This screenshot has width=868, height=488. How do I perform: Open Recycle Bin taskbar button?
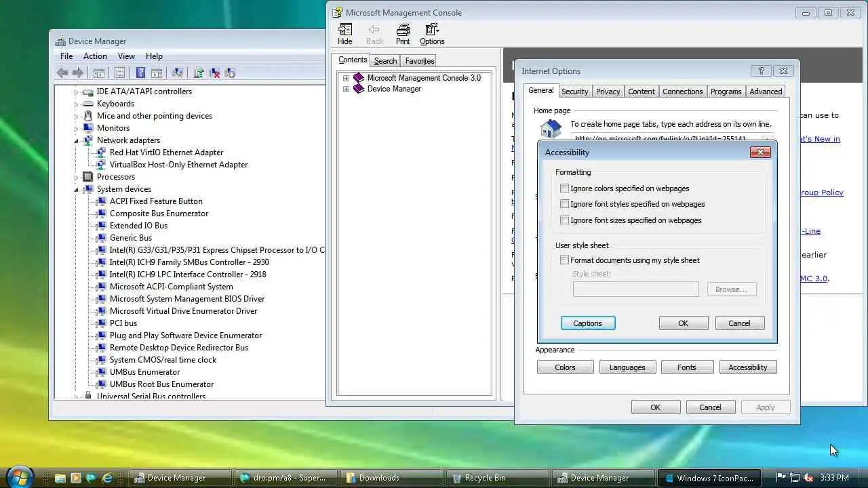pyautogui.click(x=497, y=478)
